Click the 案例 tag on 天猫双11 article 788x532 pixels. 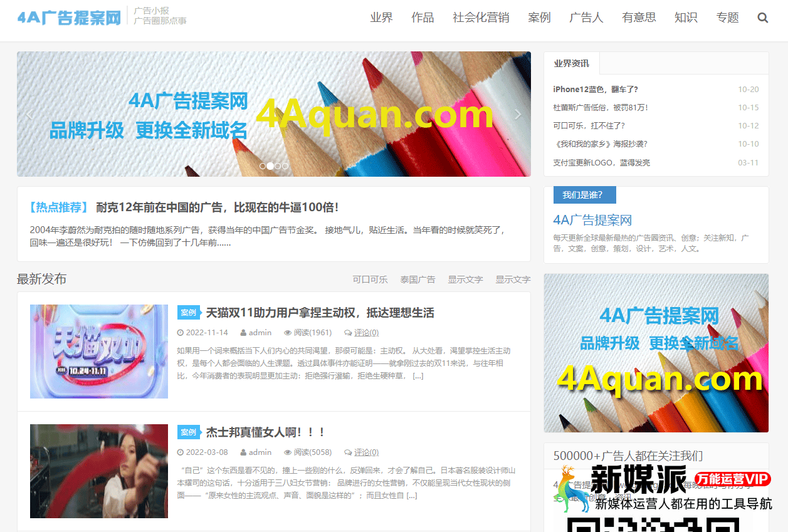point(188,313)
